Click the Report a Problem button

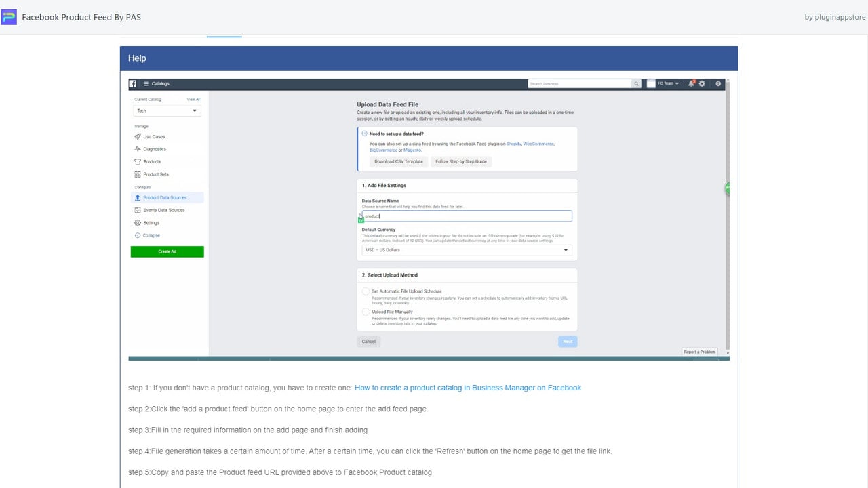pos(700,352)
